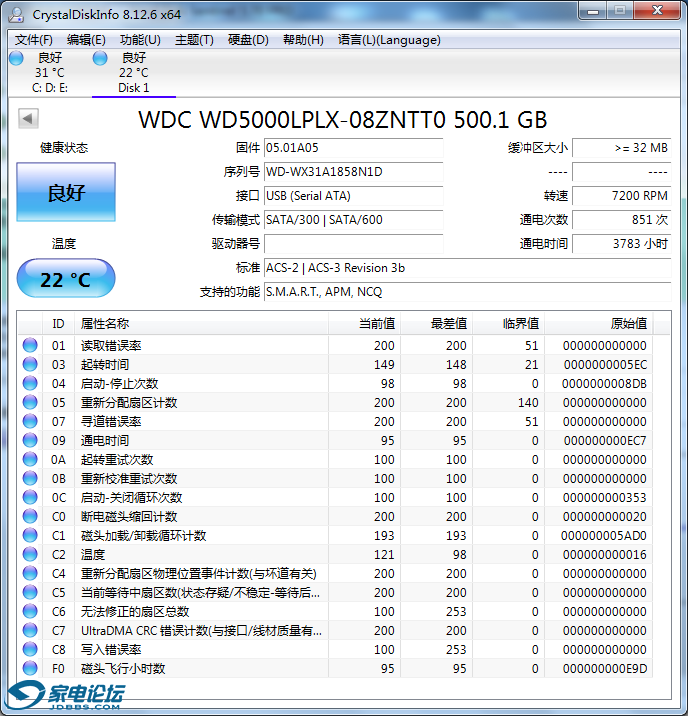Select the 读取错误率 attribute name
688x716 pixels.
point(111,346)
